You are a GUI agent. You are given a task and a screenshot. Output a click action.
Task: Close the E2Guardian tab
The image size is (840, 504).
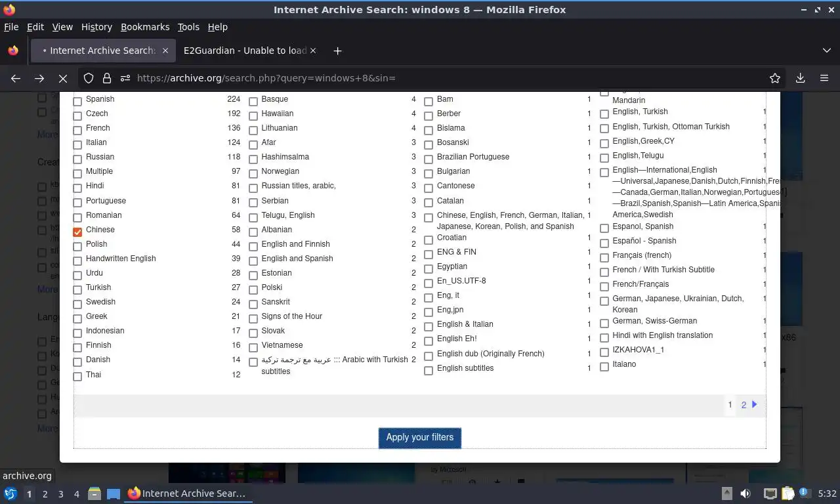tap(313, 51)
